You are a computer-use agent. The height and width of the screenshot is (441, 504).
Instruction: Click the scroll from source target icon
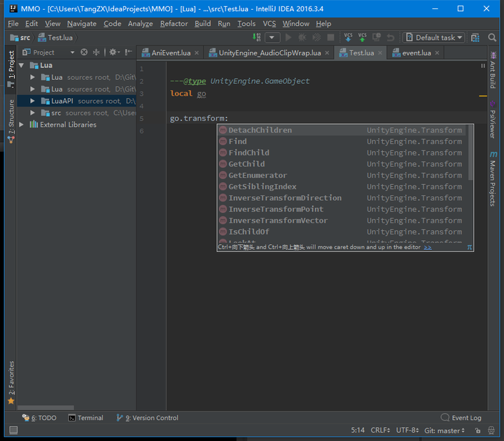pos(84,52)
